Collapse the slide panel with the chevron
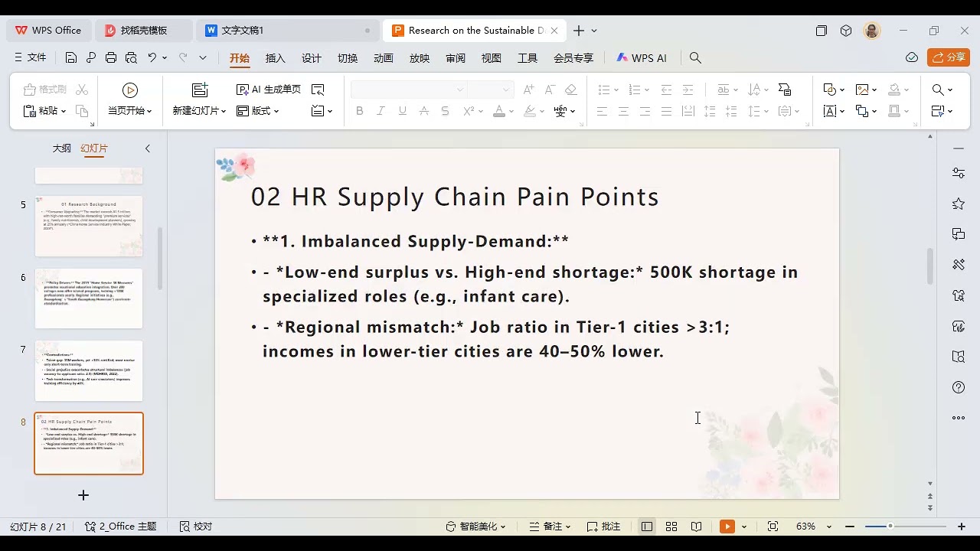This screenshot has width=980, height=551. pyautogui.click(x=148, y=148)
